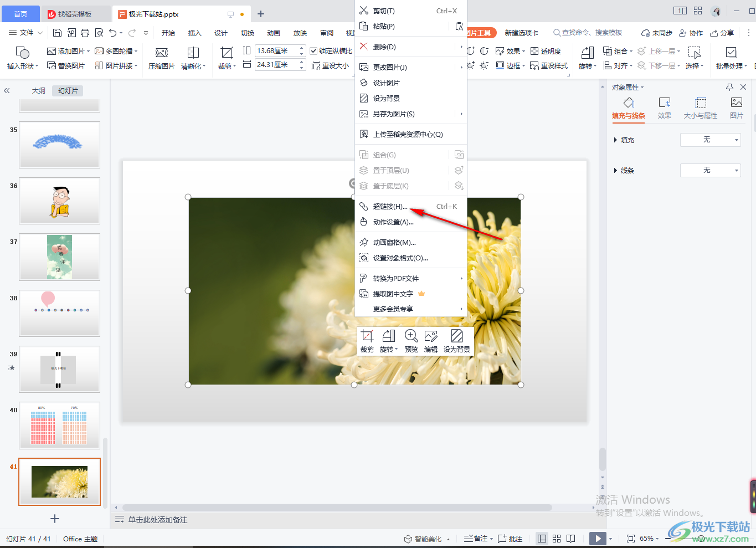The image size is (756, 548).
Task: Click the 单击此处添加备注 notes field
Action: click(x=158, y=520)
